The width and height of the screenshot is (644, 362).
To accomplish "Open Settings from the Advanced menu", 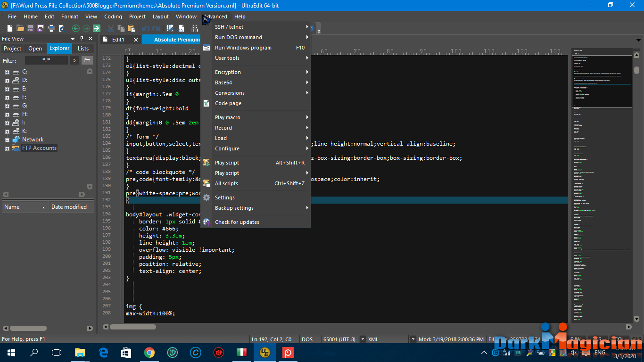I will click(x=256, y=197).
